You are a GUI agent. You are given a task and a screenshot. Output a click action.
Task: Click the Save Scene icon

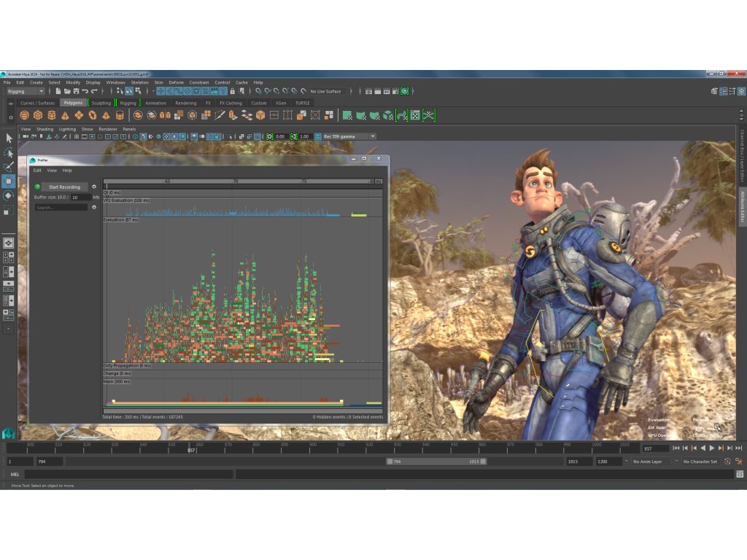pos(76,91)
